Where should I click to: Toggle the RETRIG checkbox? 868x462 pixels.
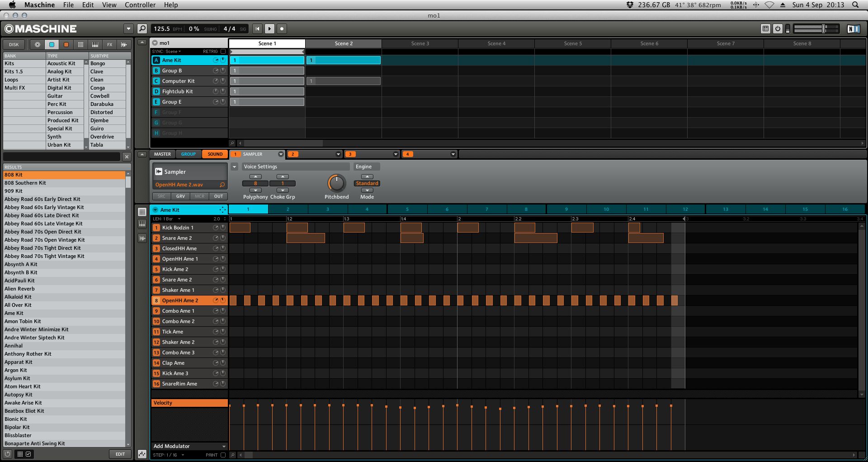tap(223, 52)
